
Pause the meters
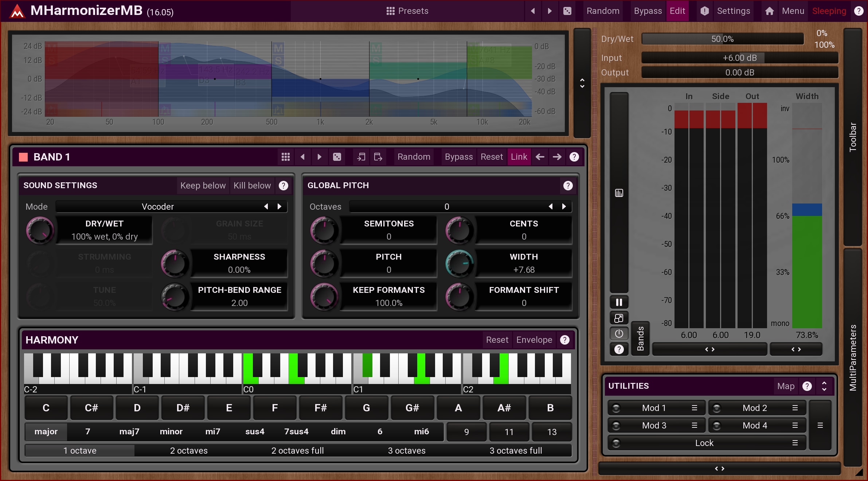(x=619, y=302)
